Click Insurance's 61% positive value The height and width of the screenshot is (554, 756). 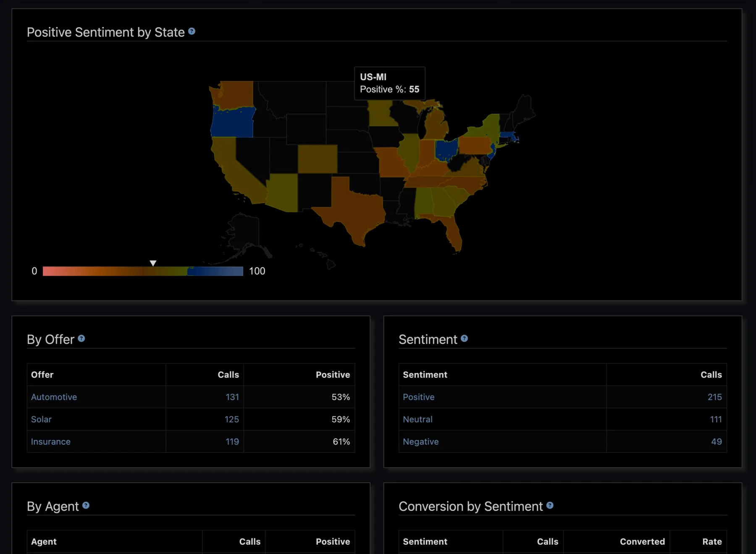(341, 442)
